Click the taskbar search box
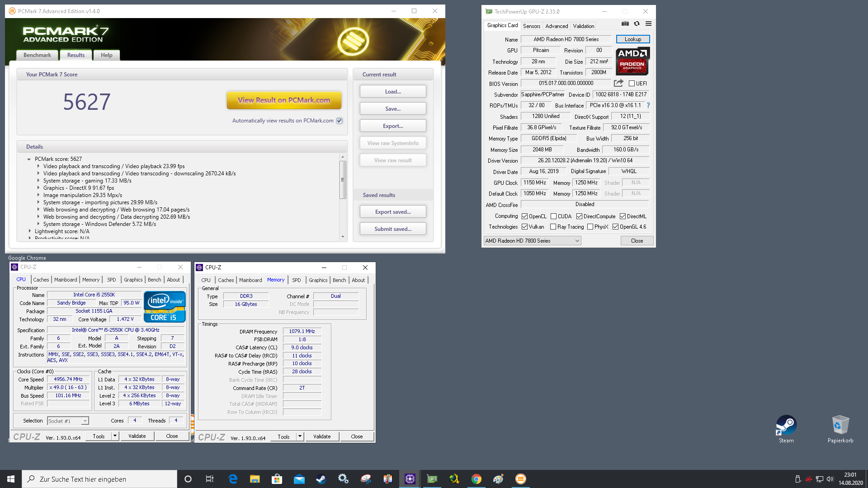Image resolution: width=868 pixels, height=488 pixels. (x=99, y=479)
